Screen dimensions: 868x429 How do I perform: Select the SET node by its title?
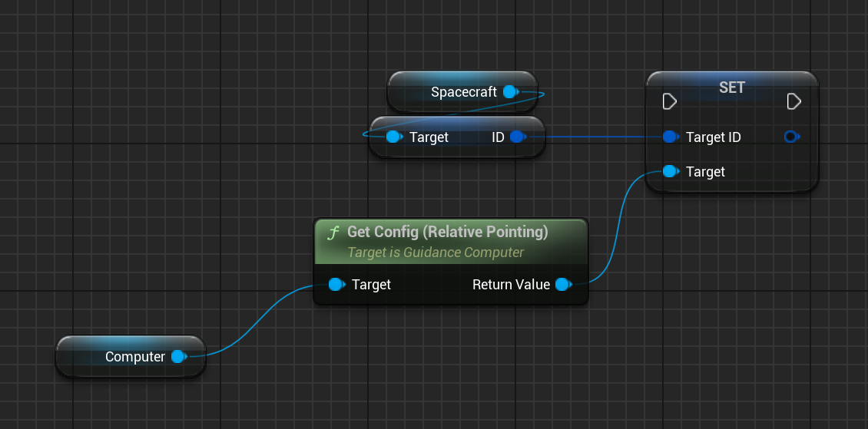tap(731, 87)
